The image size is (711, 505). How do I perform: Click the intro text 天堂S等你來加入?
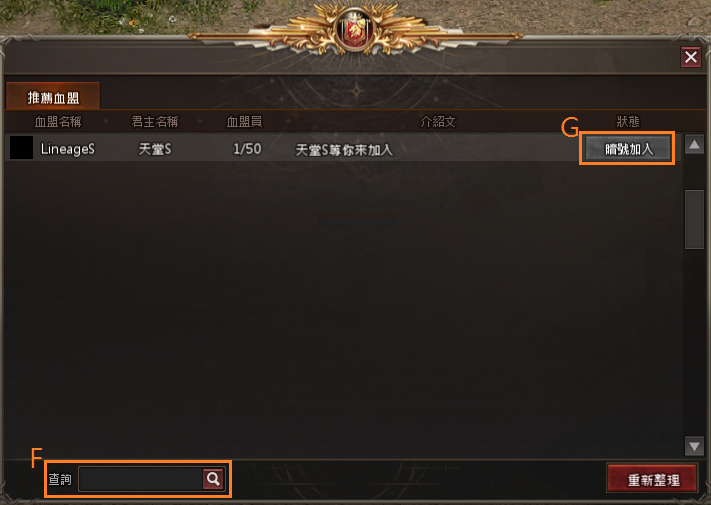pyautogui.click(x=344, y=150)
